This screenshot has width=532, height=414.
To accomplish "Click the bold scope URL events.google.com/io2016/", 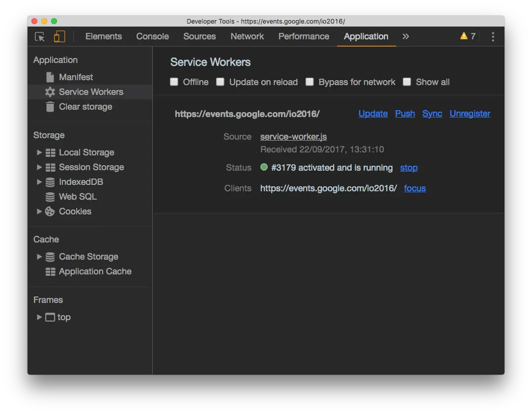I will pyautogui.click(x=247, y=114).
